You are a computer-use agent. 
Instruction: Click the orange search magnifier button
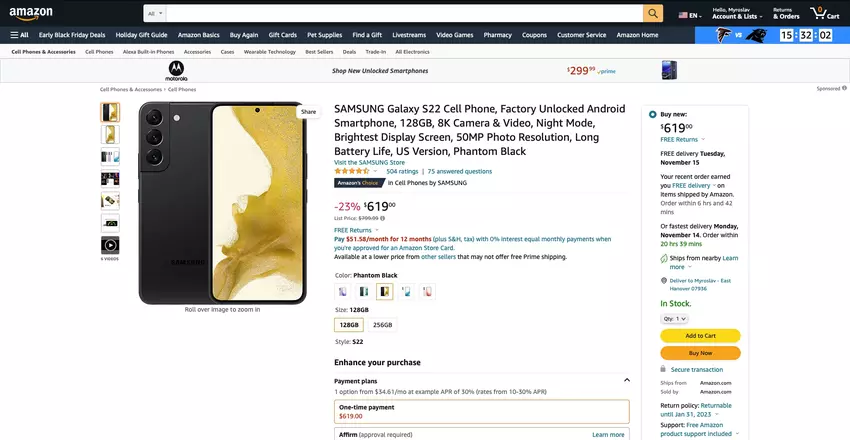click(653, 14)
